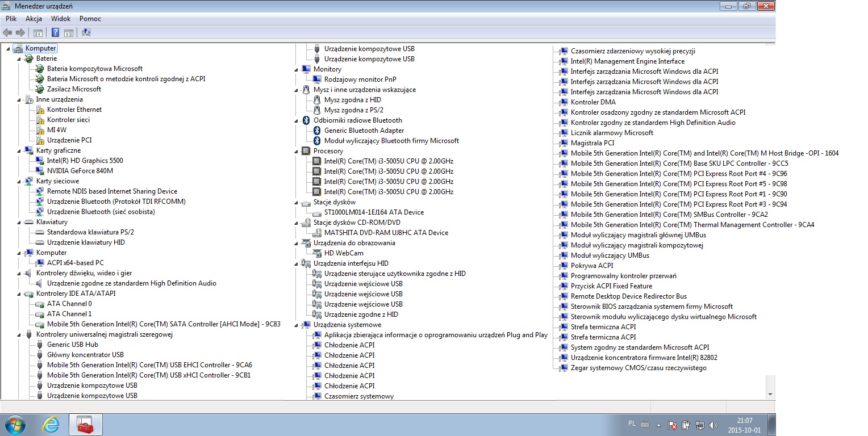
Task: Click the drive icon of ST1000LM014-1EJ164 ATA Device
Action: click(x=318, y=212)
